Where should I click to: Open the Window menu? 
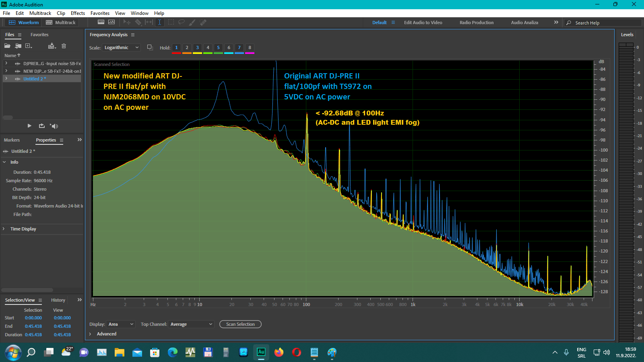[140, 13]
